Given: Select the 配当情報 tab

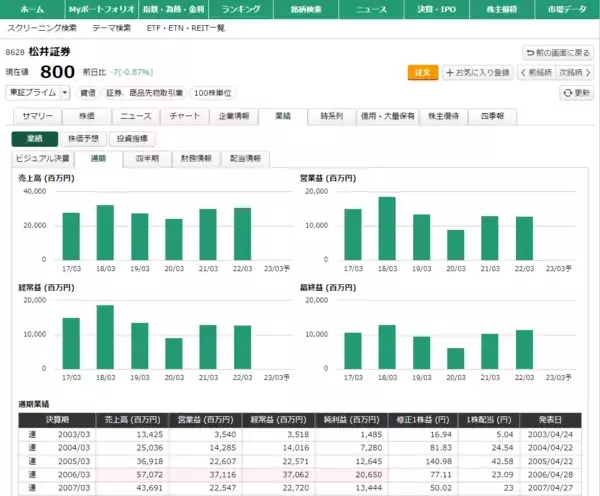Looking at the screenshot, I should coord(245,159).
